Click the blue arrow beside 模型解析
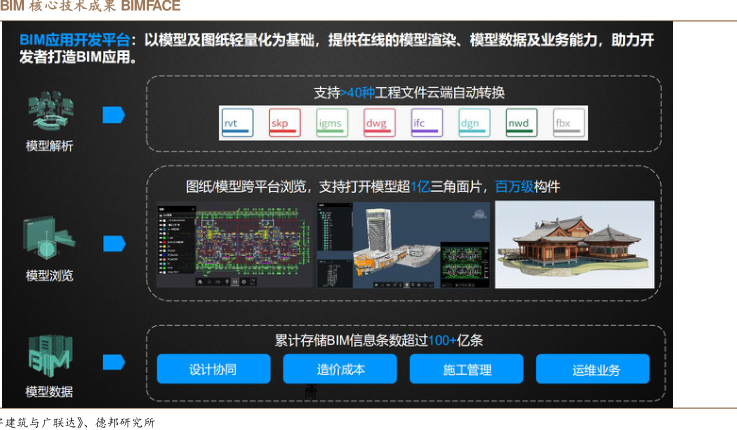This screenshot has height=430, width=737. [113, 115]
